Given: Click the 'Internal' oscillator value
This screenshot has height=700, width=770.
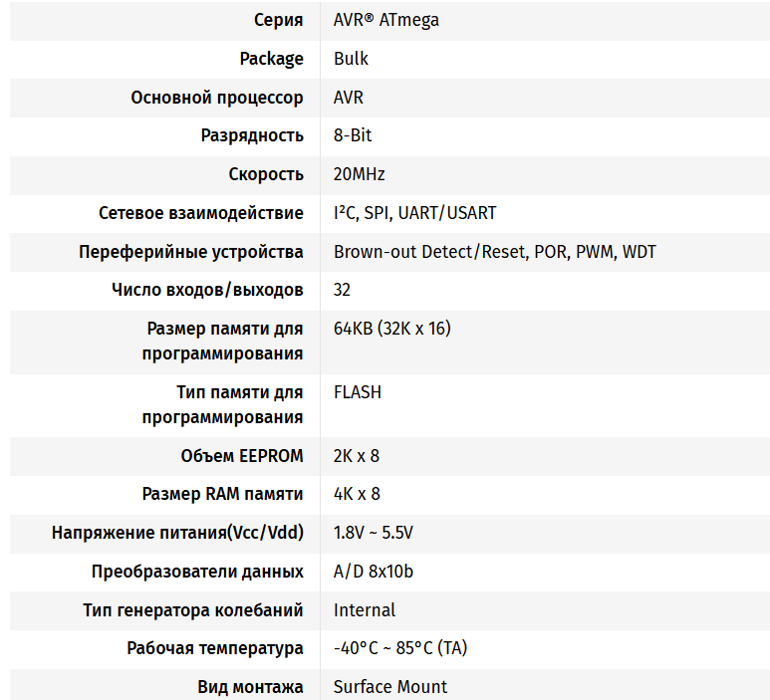Looking at the screenshot, I should point(364,610).
